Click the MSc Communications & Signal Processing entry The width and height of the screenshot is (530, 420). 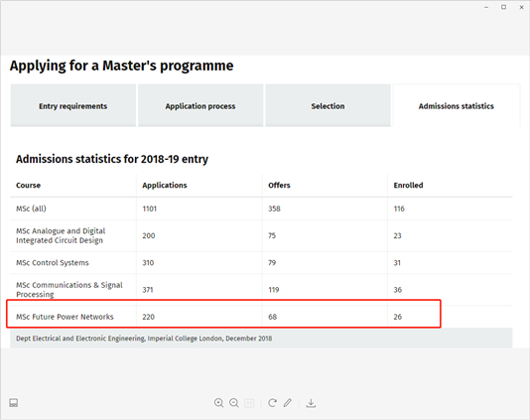coord(69,290)
